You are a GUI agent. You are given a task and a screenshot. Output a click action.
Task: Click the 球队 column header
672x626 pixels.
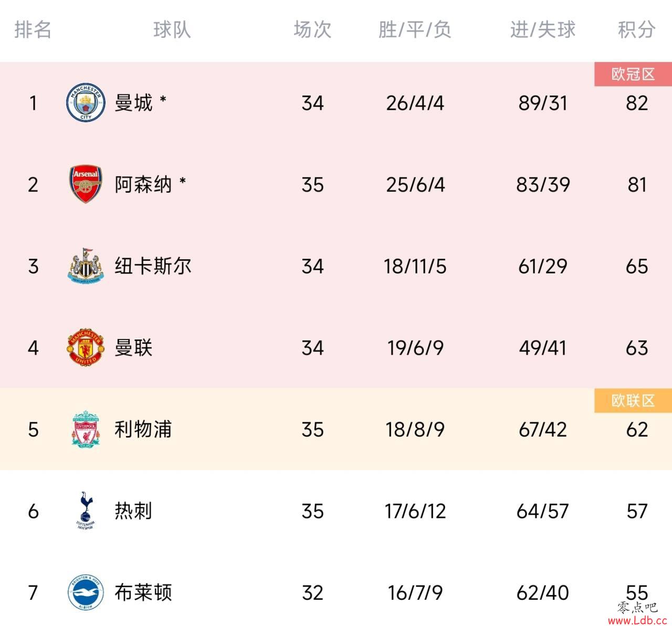[x=172, y=30]
